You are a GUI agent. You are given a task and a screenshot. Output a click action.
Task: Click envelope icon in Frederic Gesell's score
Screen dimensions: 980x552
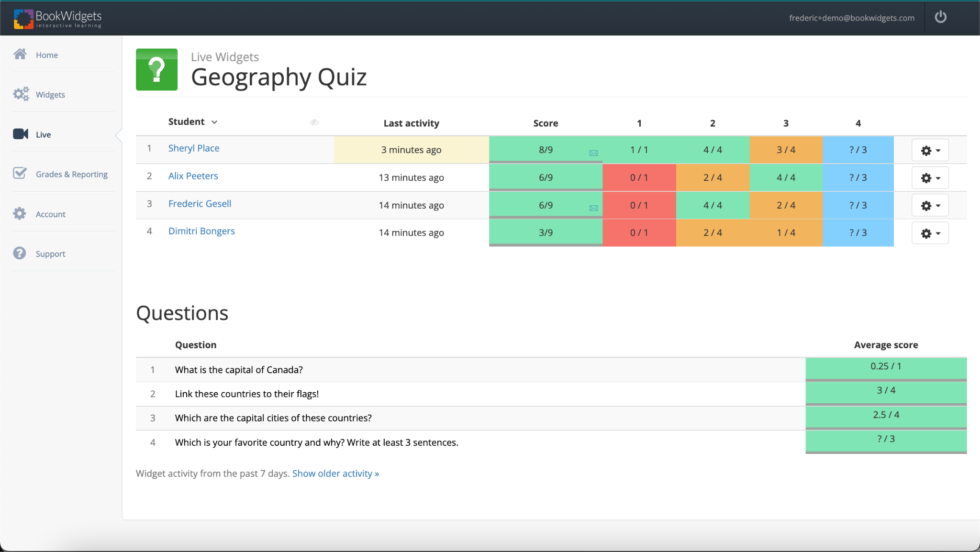tap(593, 208)
